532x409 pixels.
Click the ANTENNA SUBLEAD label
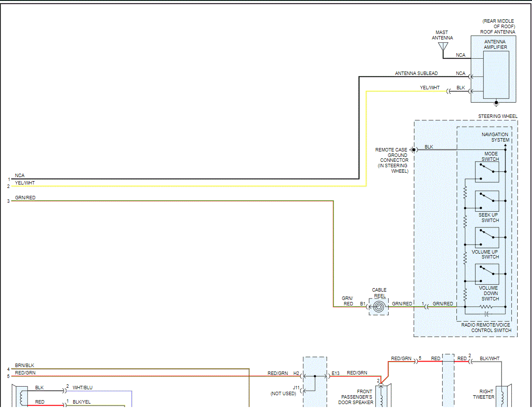416,74
